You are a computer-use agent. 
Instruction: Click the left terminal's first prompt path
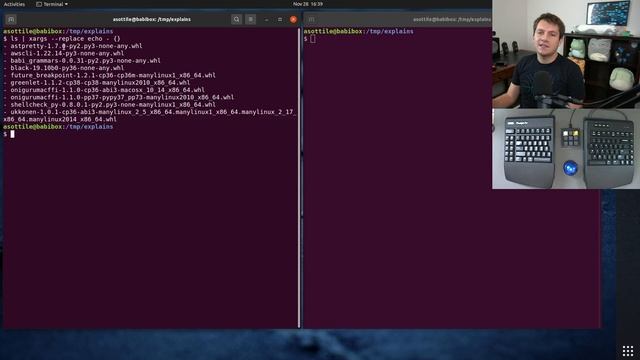tap(89, 31)
